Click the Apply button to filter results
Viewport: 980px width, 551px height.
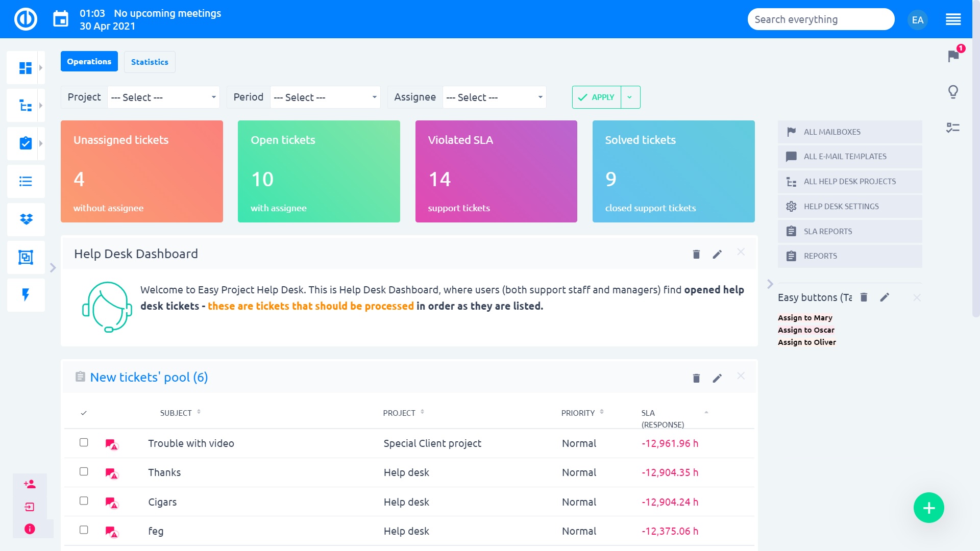click(596, 97)
